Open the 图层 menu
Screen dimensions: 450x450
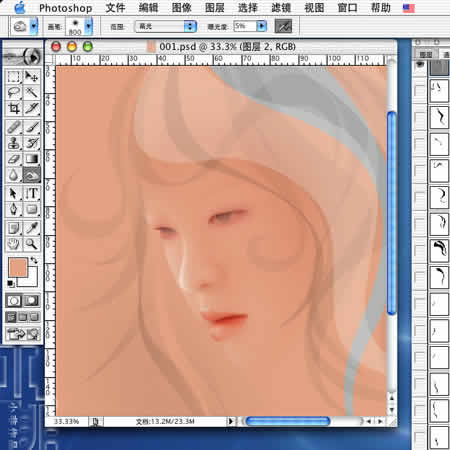coord(214,8)
